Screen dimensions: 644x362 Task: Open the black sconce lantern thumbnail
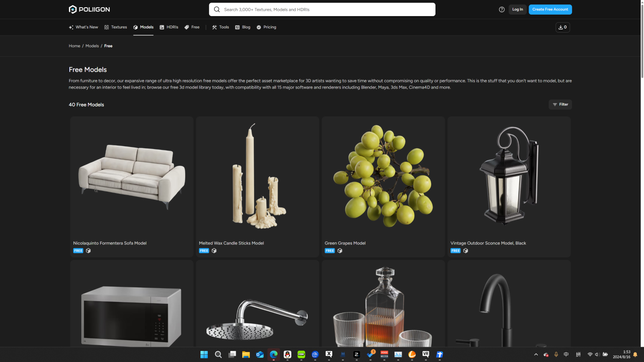[509, 177]
